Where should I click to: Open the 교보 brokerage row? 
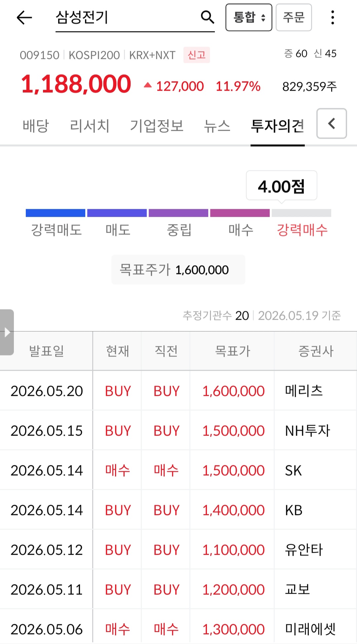(x=178, y=589)
